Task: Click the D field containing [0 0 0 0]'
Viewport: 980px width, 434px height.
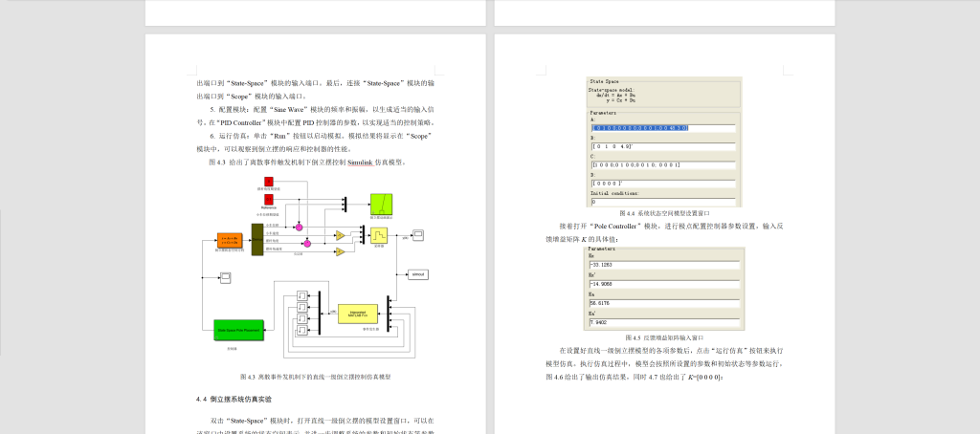Action: point(663,184)
